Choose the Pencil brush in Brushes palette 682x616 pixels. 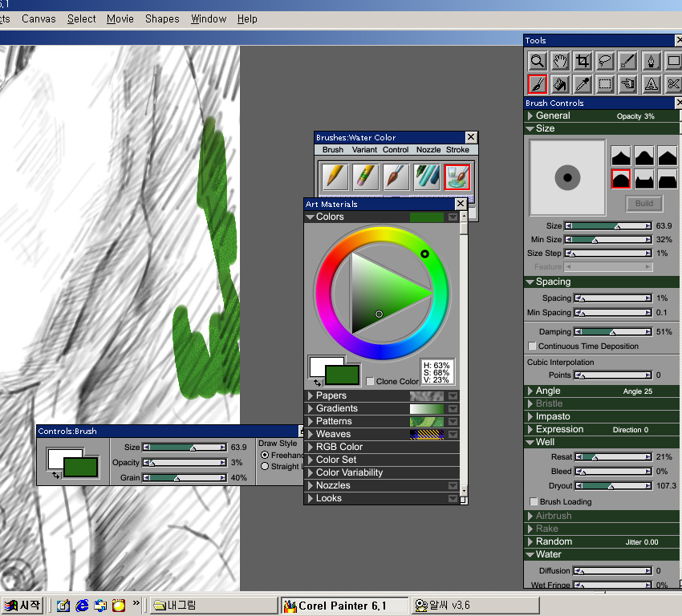[x=334, y=176]
